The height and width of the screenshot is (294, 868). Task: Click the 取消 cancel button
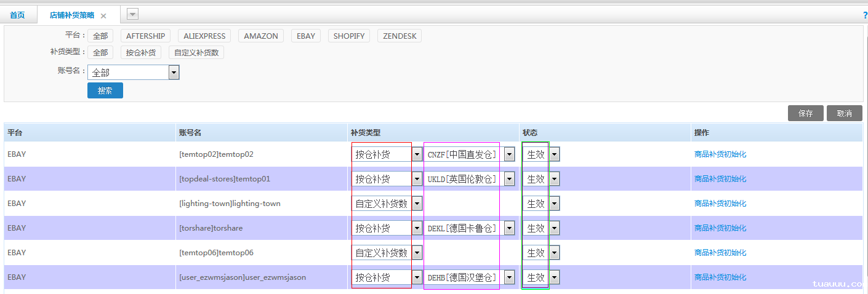[x=845, y=113]
